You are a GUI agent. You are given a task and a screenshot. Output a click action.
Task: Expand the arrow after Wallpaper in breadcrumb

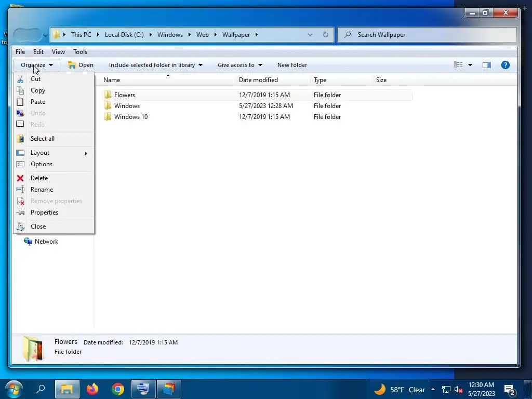257,35
